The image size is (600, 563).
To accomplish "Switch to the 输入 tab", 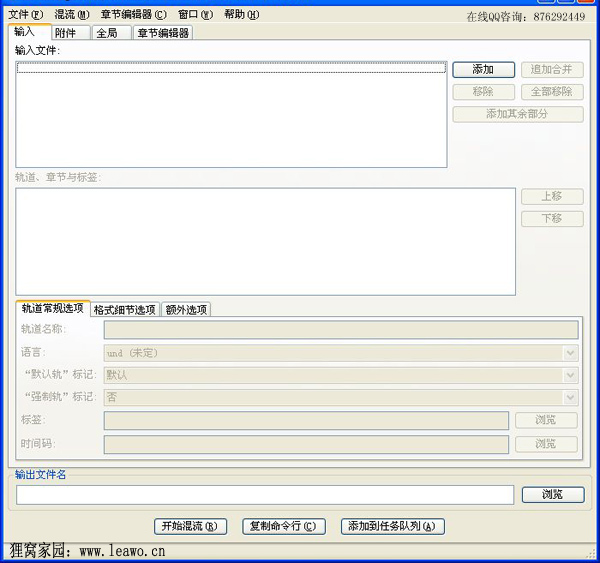I will pyautogui.click(x=29, y=32).
